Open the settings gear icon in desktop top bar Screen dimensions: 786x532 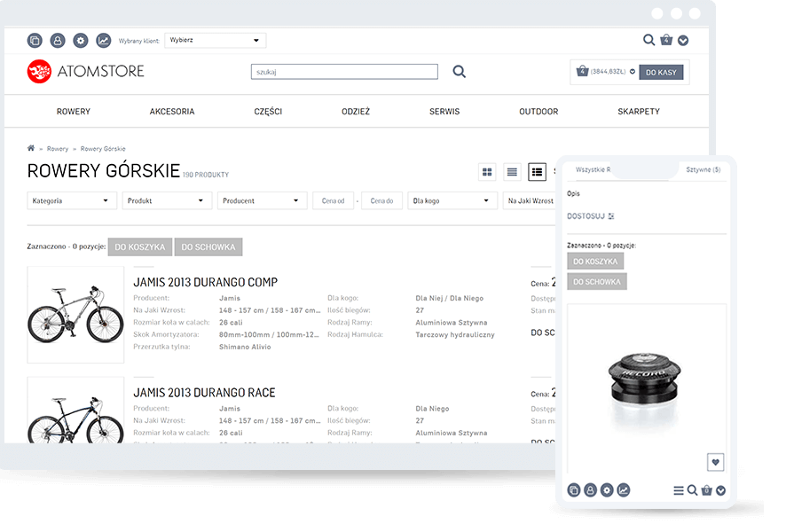pyautogui.click(x=81, y=41)
